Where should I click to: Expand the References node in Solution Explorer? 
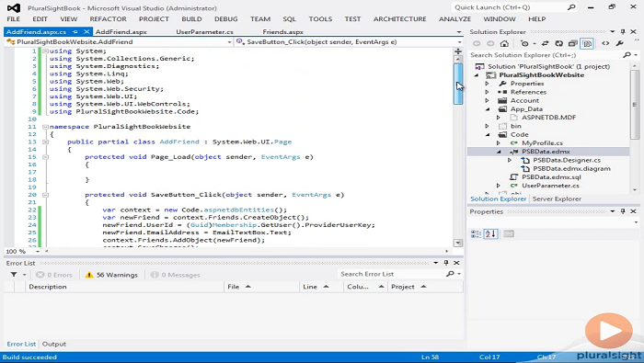pos(487,92)
